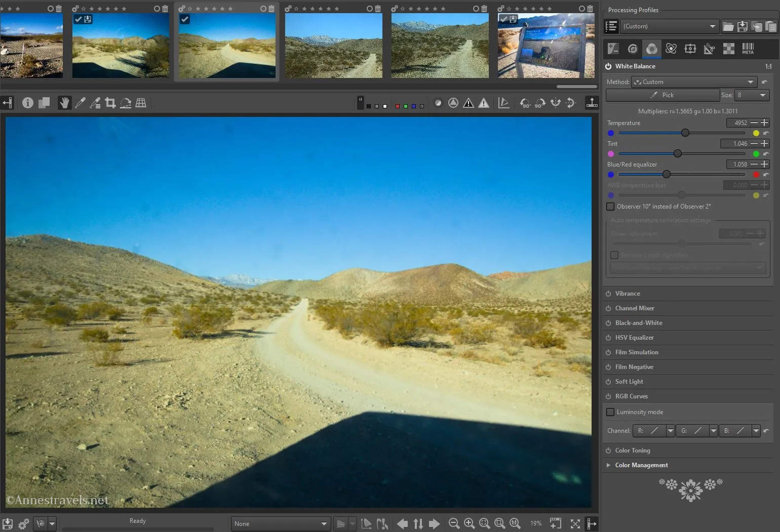Click the white balance Pick button
The height and width of the screenshot is (532, 780).
[x=662, y=95]
